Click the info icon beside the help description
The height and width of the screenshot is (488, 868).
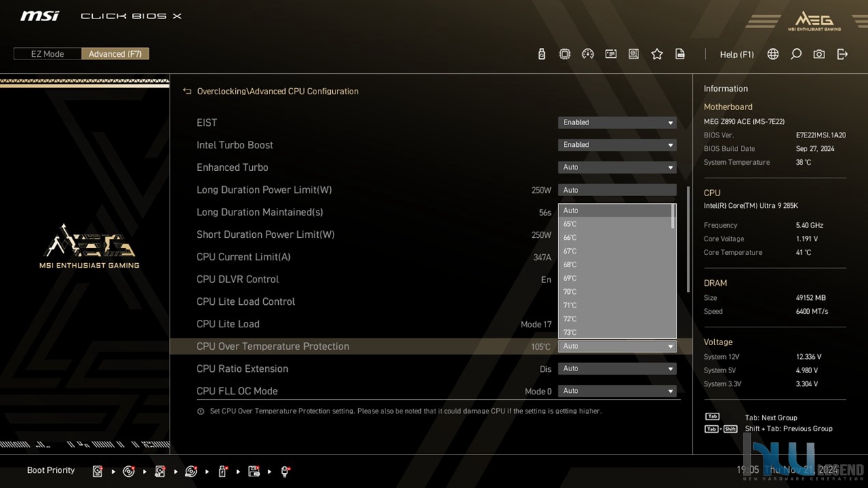(x=200, y=411)
